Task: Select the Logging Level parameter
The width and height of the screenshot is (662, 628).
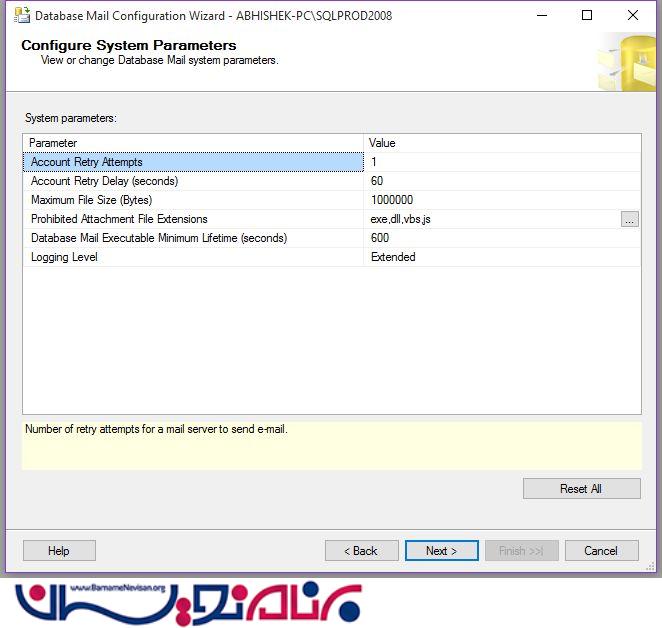Action: pos(193,257)
